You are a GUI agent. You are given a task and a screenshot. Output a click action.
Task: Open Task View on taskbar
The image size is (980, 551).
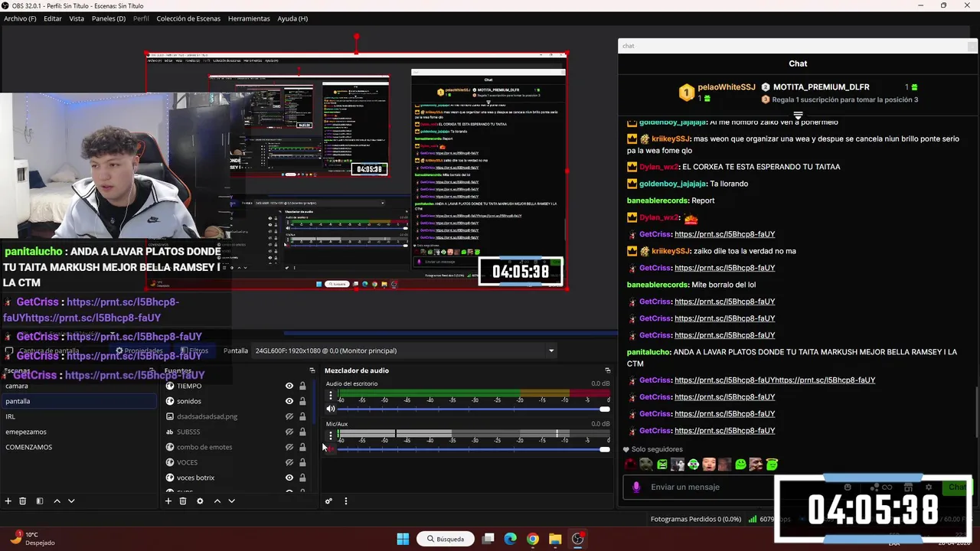tap(488, 539)
